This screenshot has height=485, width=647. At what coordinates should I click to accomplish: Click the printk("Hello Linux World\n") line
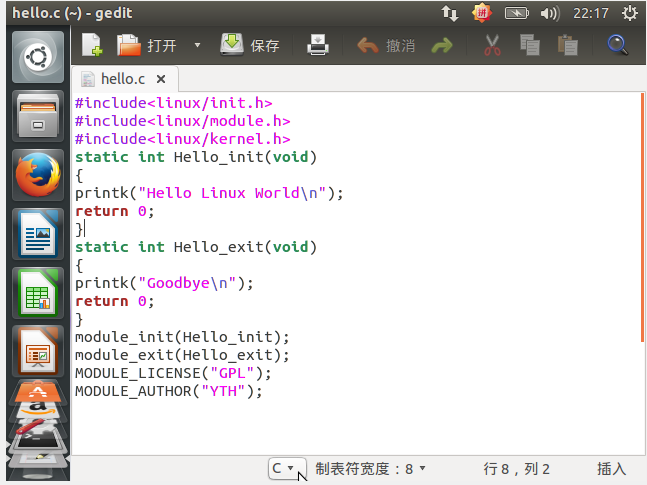coord(209,193)
